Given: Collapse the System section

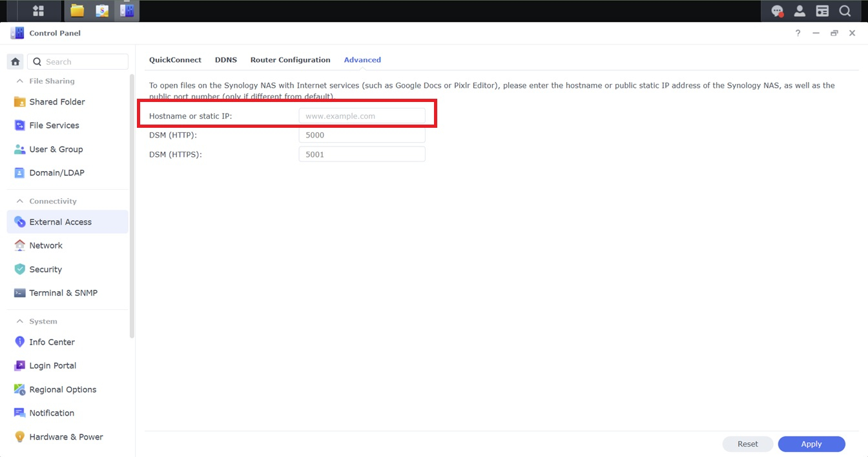Looking at the screenshot, I should tap(20, 321).
